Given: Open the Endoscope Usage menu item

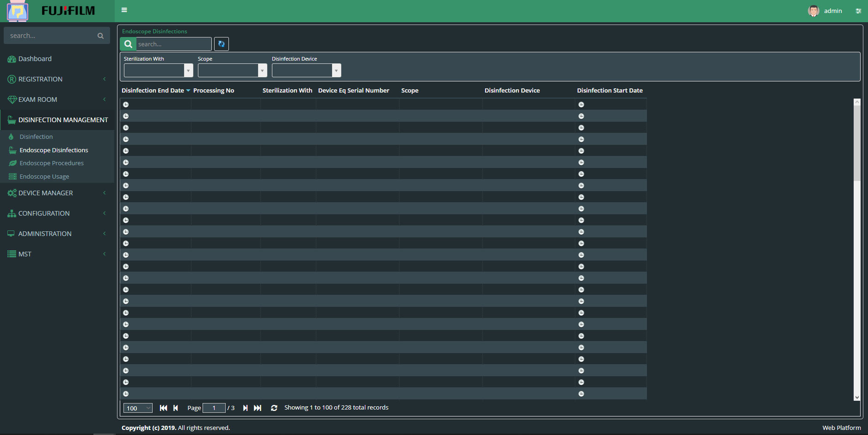Looking at the screenshot, I should click(x=44, y=177).
